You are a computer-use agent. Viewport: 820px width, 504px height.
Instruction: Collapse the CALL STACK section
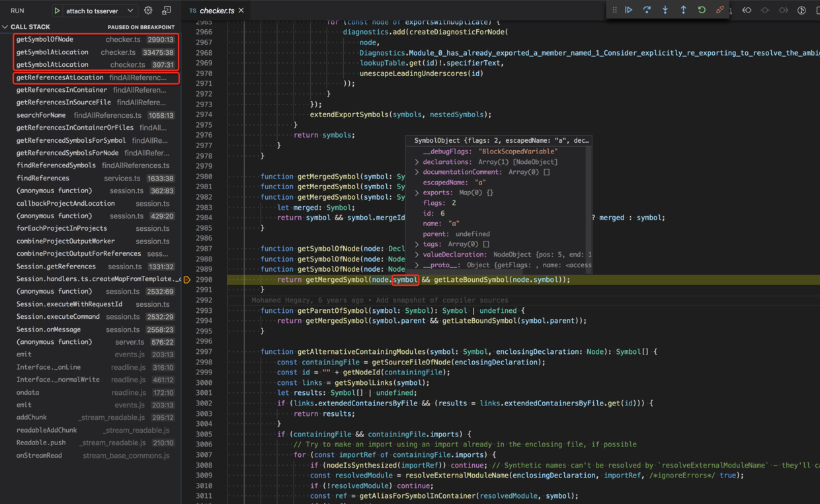6,27
